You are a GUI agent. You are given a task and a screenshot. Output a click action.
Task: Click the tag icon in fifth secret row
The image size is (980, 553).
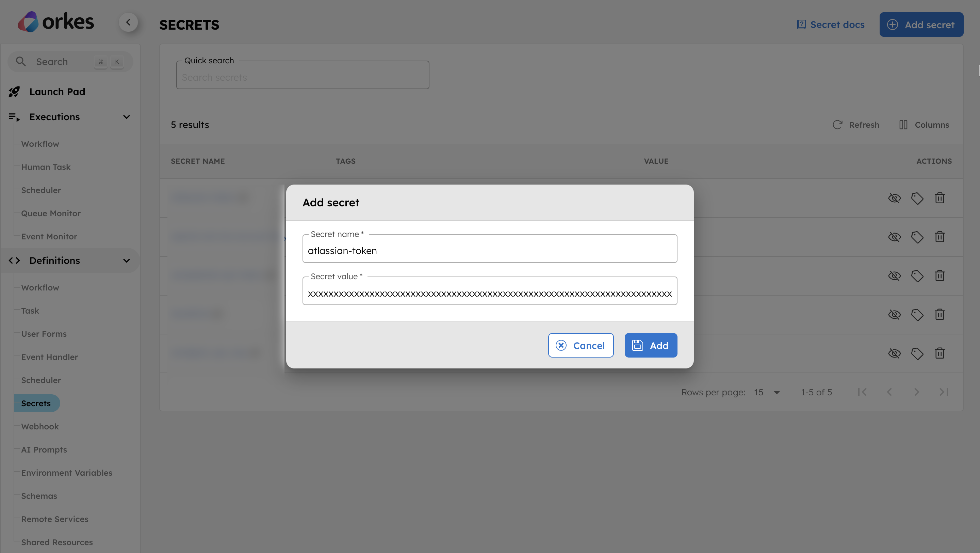click(917, 353)
